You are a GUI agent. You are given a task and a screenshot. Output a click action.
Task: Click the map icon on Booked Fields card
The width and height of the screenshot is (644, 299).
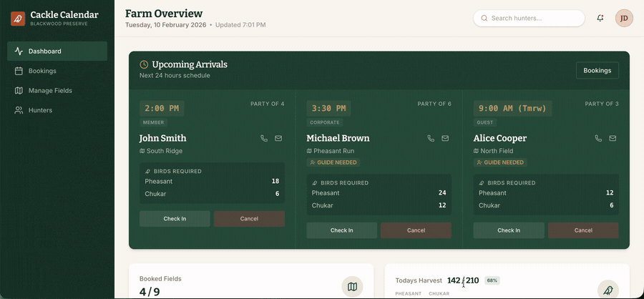click(x=352, y=287)
